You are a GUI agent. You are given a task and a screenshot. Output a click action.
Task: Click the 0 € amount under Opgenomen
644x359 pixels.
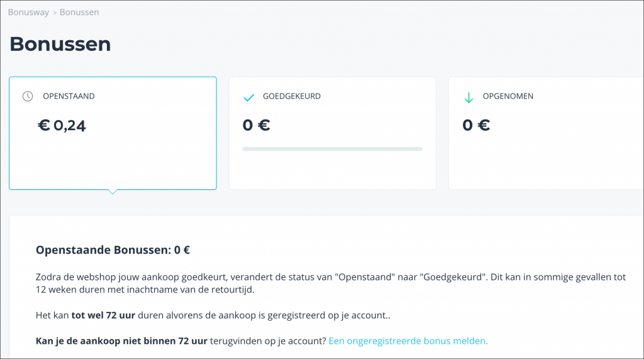[476, 125]
